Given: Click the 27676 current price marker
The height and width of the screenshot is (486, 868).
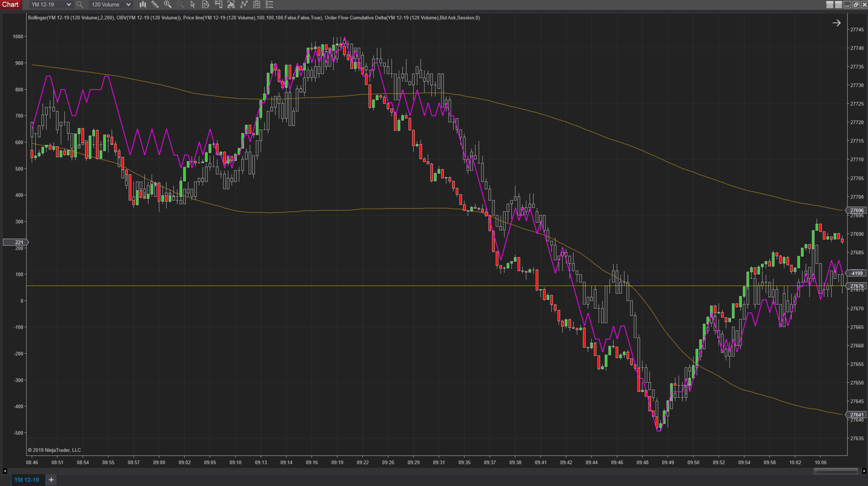Looking at the screenshot, I should tap(856, 286).
